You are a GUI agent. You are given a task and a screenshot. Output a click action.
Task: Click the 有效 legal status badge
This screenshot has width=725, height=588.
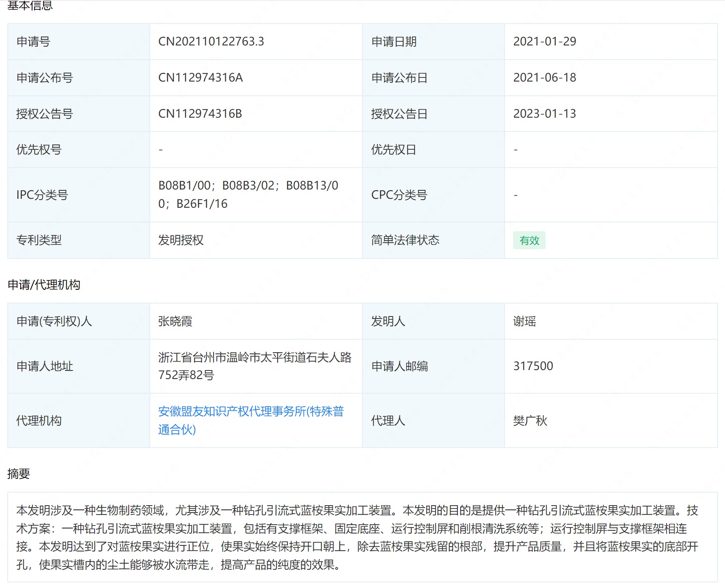[x=529, y=240]
